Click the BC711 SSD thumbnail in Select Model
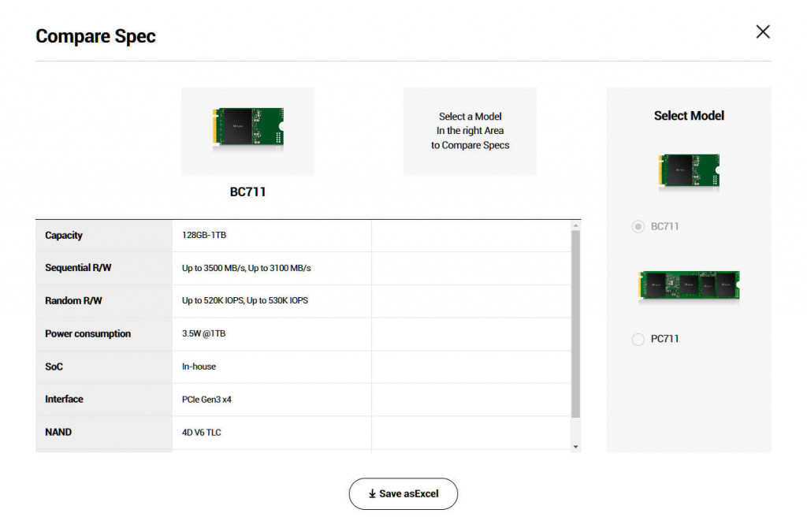The width and height of the screenshot is (807, 532). coord(689,171)
